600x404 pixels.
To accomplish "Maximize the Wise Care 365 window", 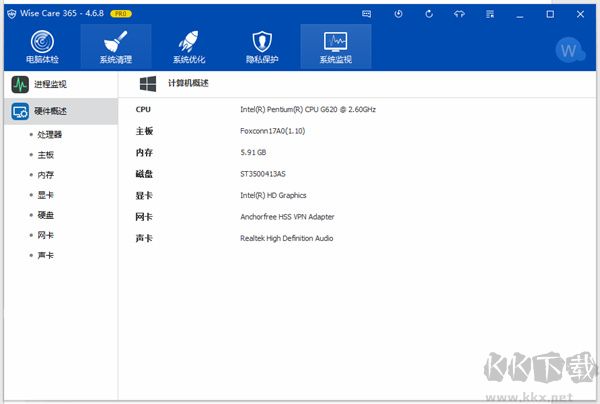I will [550, 14].
